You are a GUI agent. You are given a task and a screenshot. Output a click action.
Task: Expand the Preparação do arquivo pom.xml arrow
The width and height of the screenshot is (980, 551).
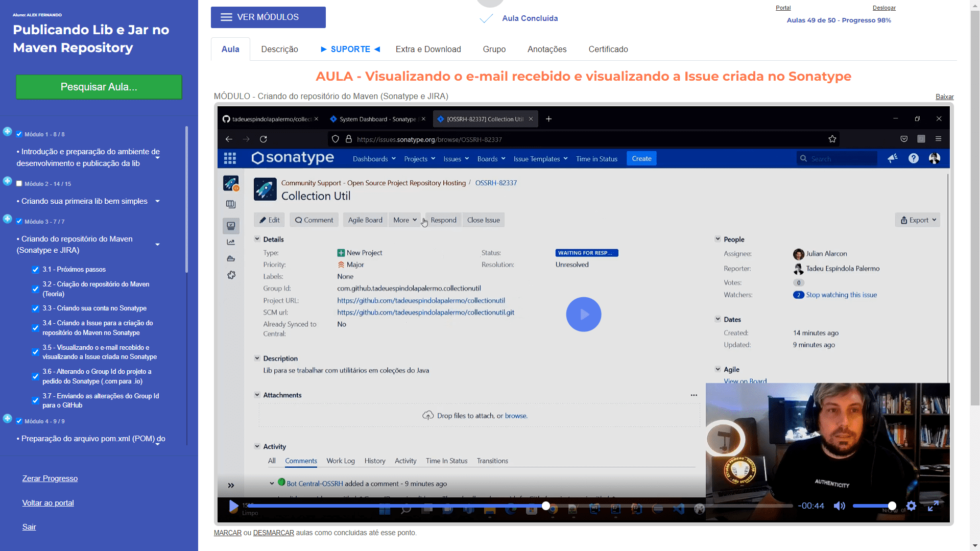point(157,444)
